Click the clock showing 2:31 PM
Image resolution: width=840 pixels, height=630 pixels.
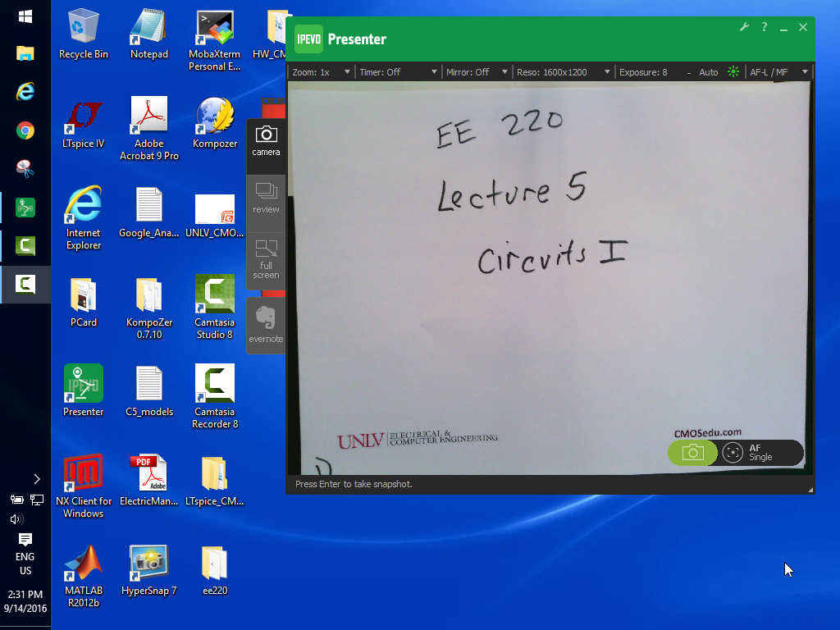[x=25, y=601]
